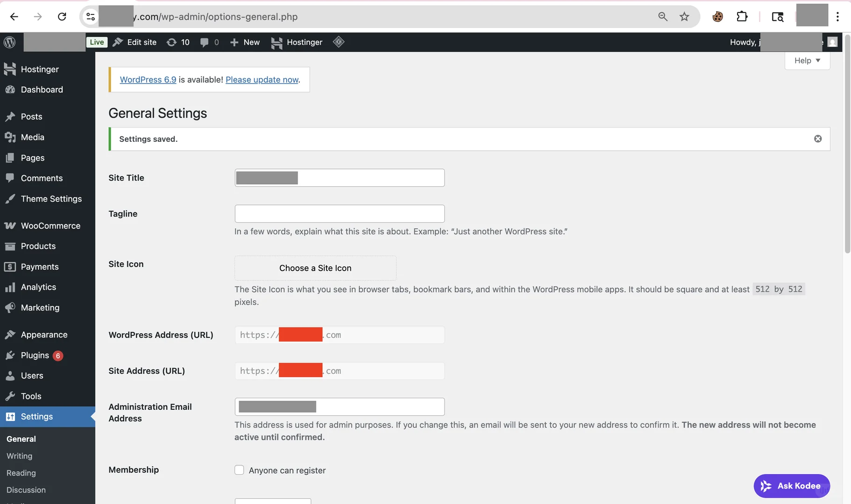The image size is (851, 504).
Task: Open the comments bubble in admin bar
Action: (209, 42)
